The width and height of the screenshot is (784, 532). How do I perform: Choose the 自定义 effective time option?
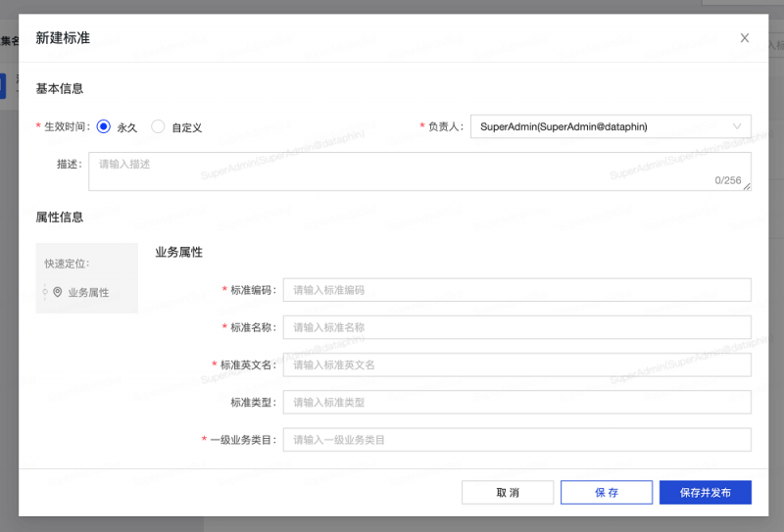click(158, 126)
